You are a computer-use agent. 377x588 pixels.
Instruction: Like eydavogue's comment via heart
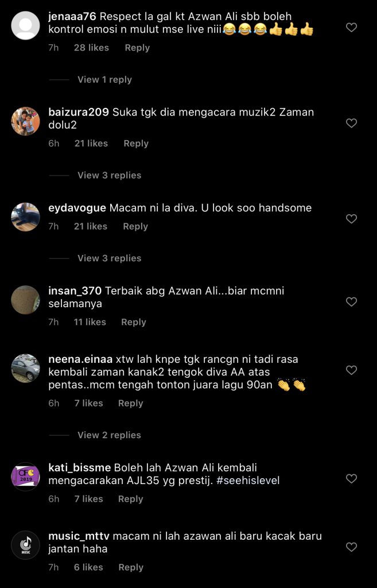(x=351, y=219)
